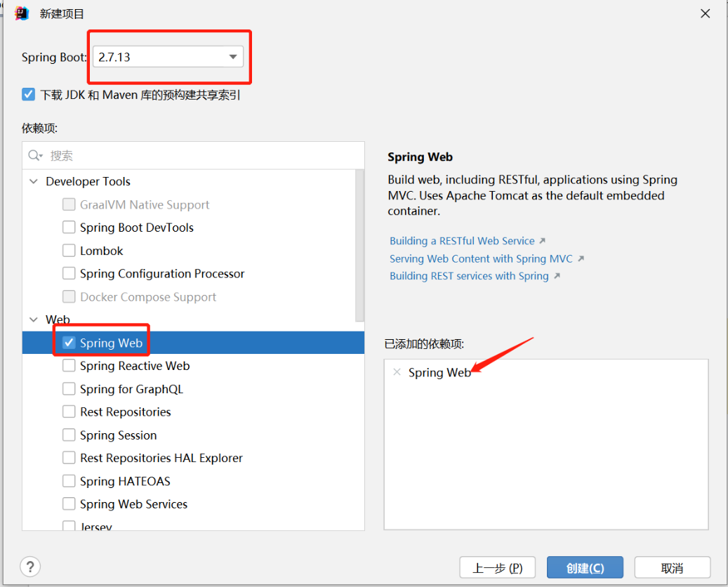The width and height of the screenshot is (728, 587).
Task: Click the IntelliJ IDEA logo icon
Action: pyautogui.click(x=22, y=13)
